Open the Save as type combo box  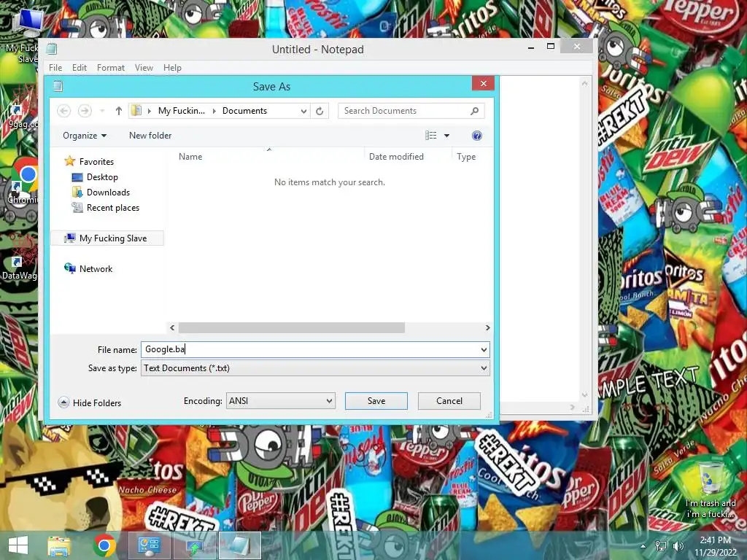tap(315, 368)
